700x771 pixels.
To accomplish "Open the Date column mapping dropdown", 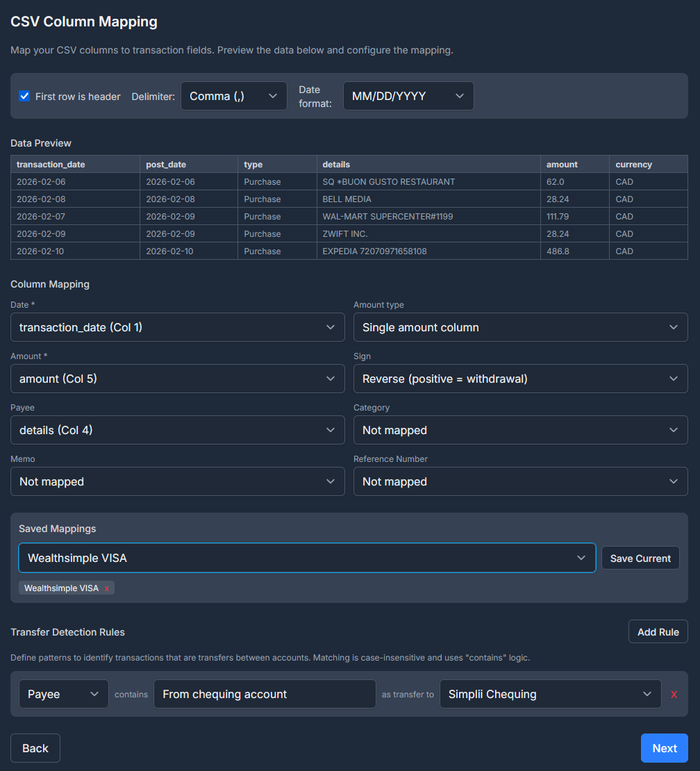I will 178,327.
